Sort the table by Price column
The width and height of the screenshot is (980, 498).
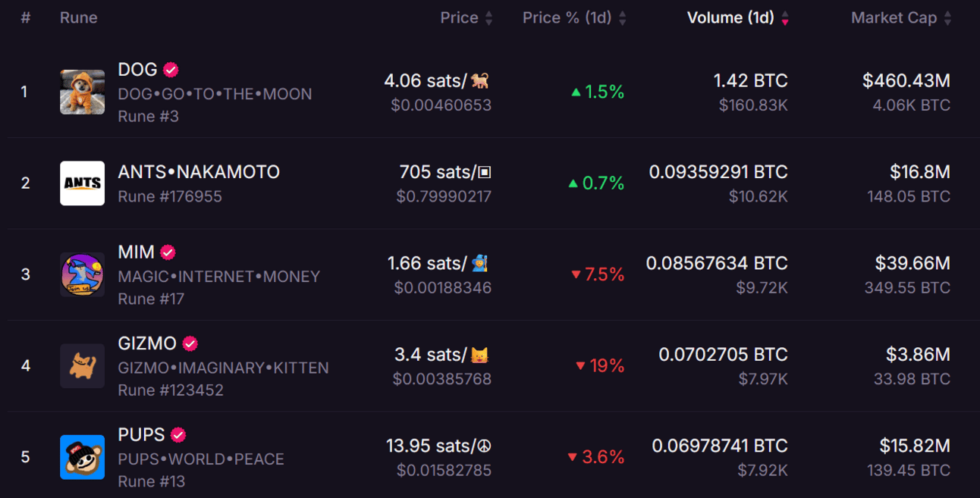click(x=466, y=17)
